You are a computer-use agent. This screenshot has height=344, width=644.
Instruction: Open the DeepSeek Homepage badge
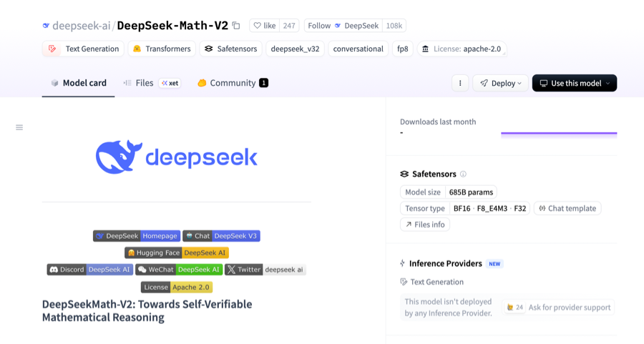point(136,235)
